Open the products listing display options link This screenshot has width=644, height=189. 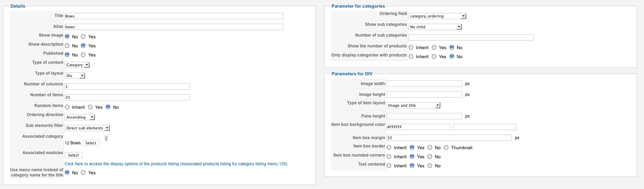(176, 164)
